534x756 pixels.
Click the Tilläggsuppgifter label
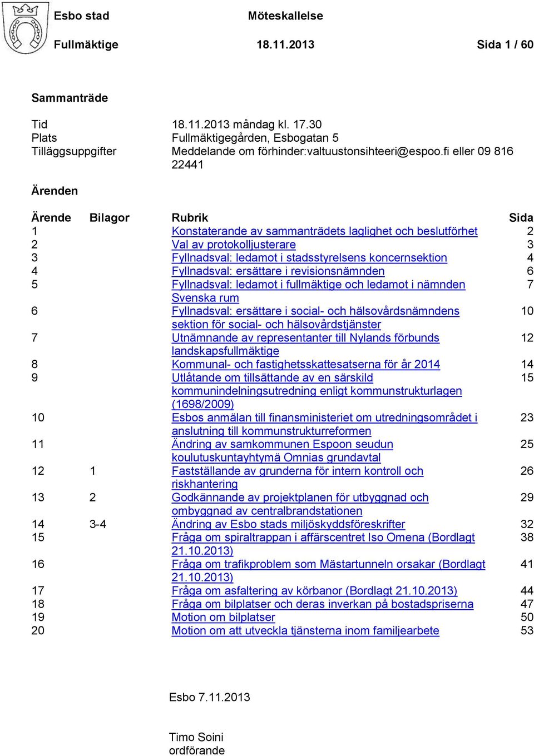pyautogui.click(x=74, y=151)
